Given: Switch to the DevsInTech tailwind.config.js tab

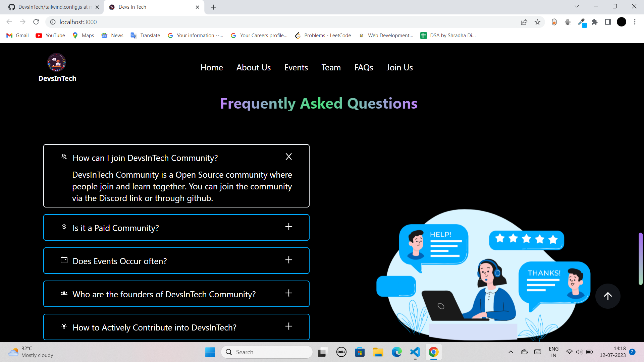Looking at the screenshot, I should pos(54,7).
